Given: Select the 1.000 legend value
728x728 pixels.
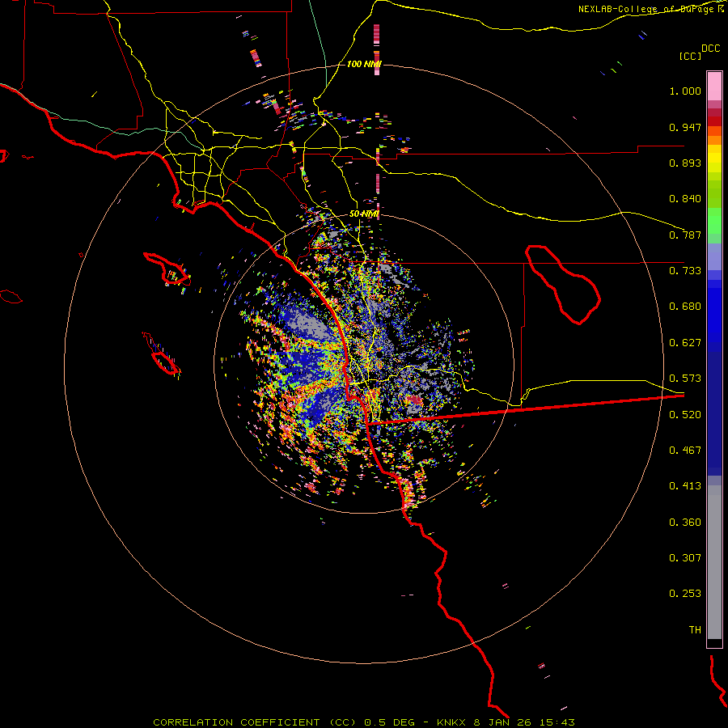Looking at the screenshot, I should [685, 91].
